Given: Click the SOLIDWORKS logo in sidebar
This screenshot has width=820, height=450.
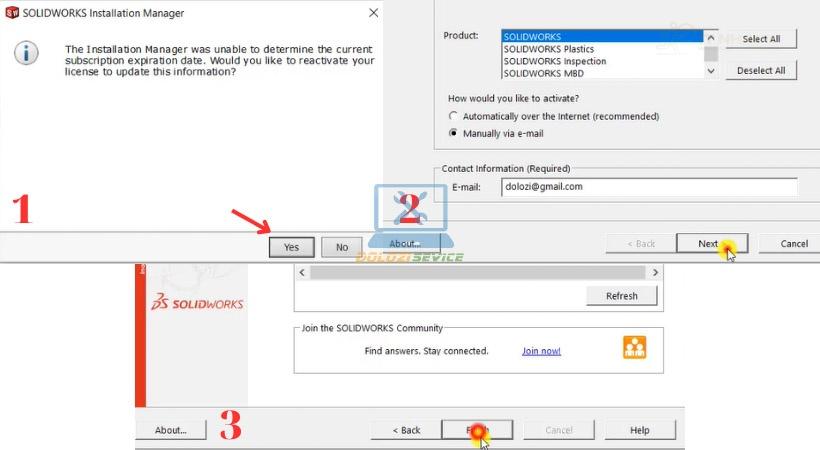Looking at the screenshot, I should coord(198,304).
